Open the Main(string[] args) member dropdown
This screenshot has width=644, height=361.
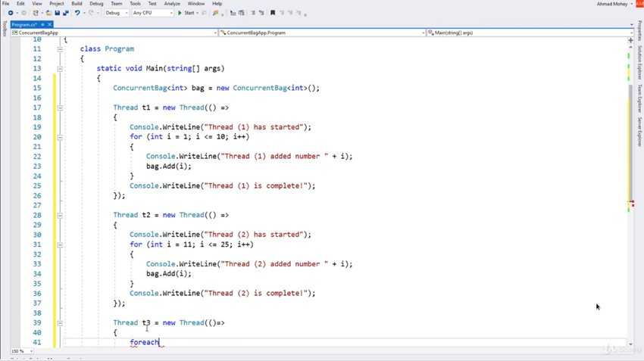[530, 33]
